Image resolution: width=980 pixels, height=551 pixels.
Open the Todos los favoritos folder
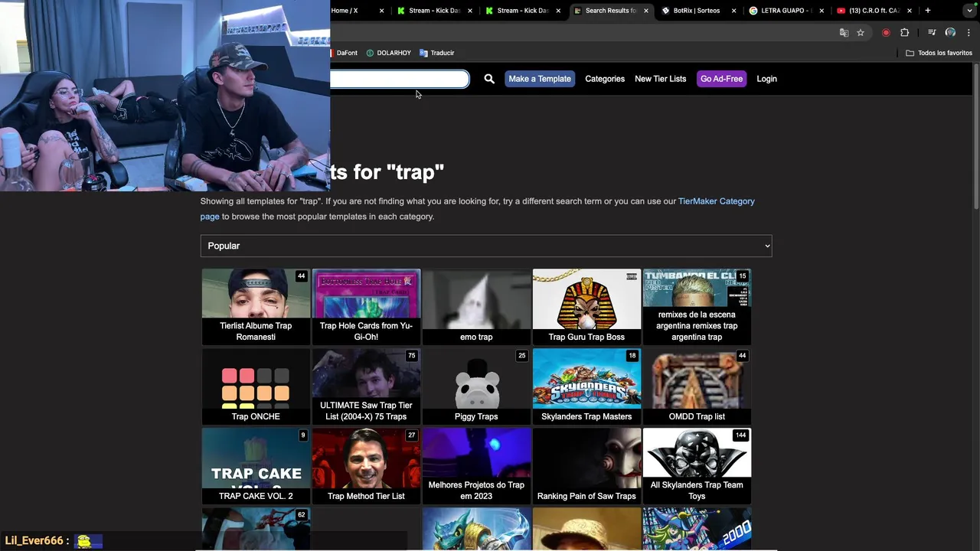939,53
